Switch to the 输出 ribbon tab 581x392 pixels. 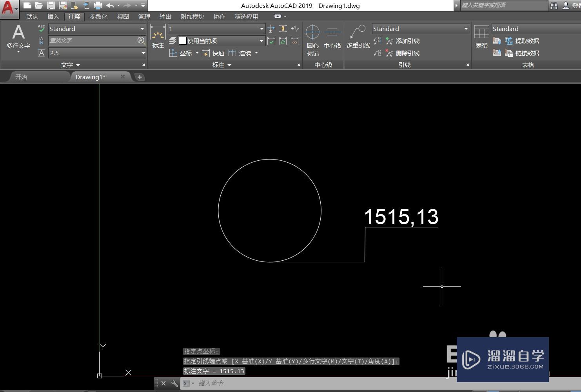coord(165,16)
